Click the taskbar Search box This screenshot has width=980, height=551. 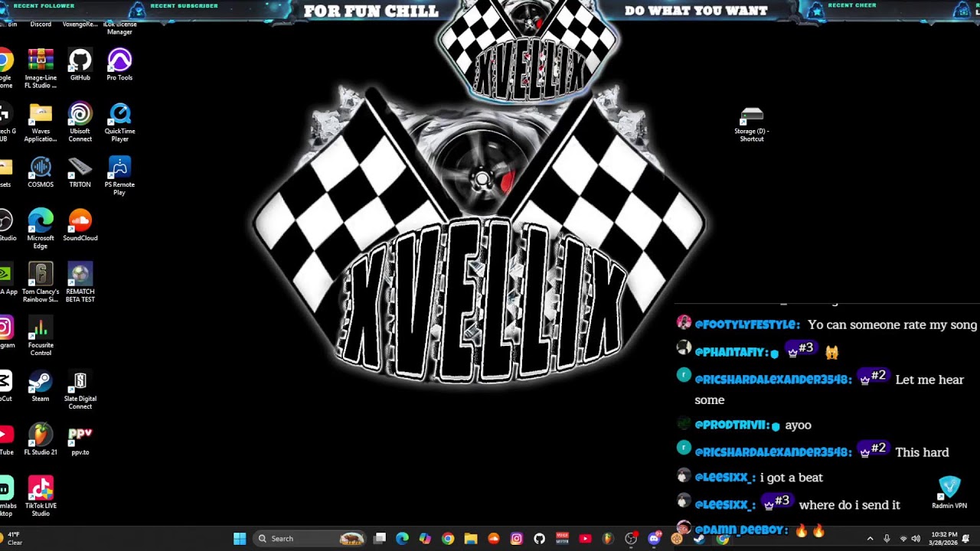(311, 539)
